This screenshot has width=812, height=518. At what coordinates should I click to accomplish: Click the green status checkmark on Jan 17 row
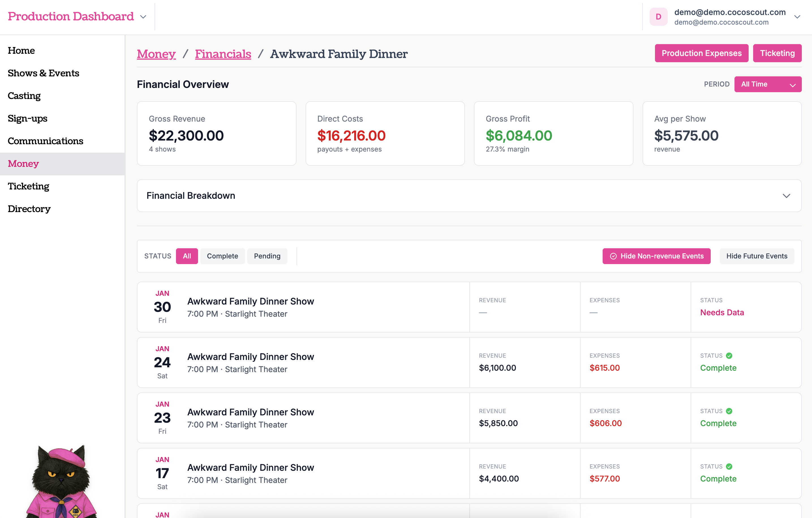(729, 467)
